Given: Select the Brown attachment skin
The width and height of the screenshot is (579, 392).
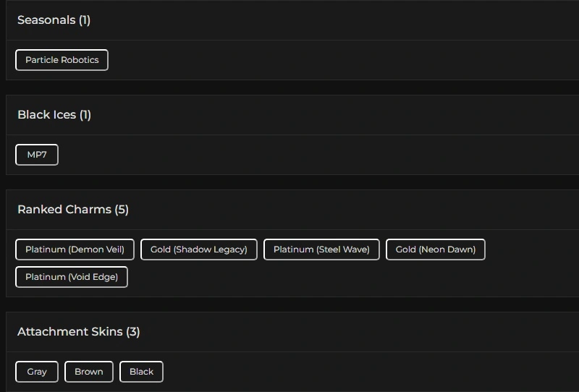Looking at the screenshot, I should pyautogui.click(x=89, y=372).
